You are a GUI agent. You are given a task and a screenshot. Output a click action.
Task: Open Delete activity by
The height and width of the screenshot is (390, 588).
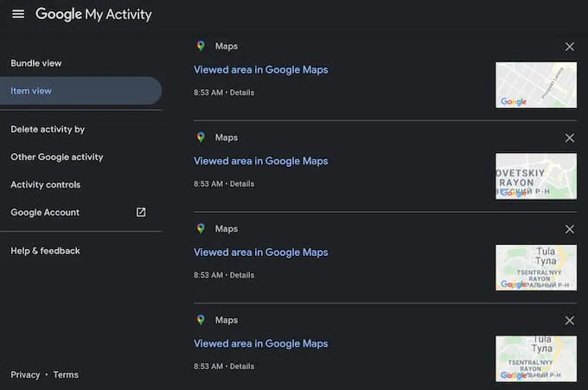[x=48, y=130]
